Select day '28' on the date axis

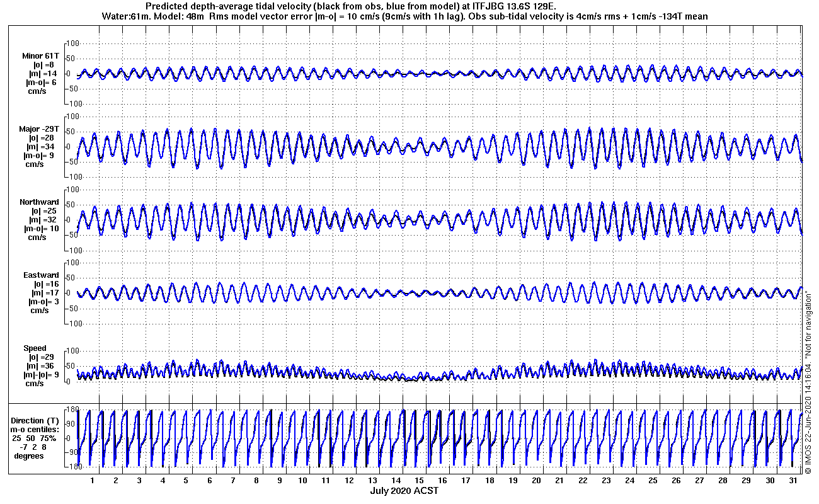[x=723, y=481]
